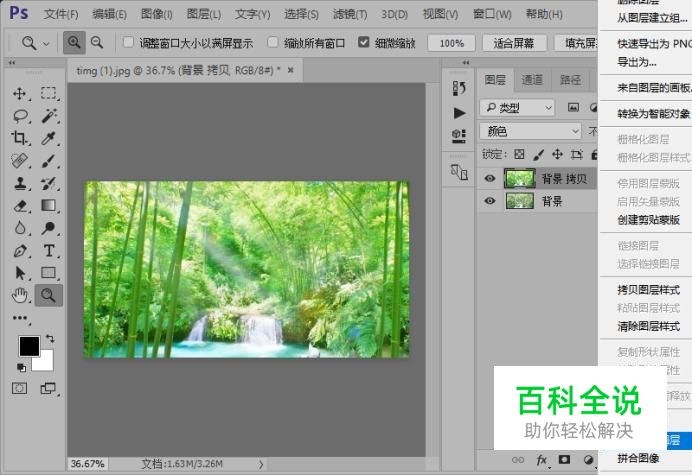Open the 类型 layer filter dropdown
This screenshot has height=475, width=692.
517,108
